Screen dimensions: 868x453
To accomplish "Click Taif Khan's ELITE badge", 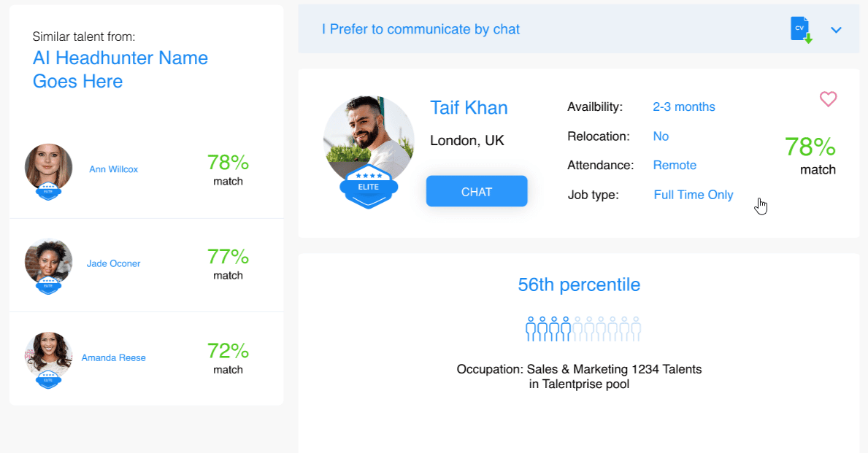I will point(369,187).
